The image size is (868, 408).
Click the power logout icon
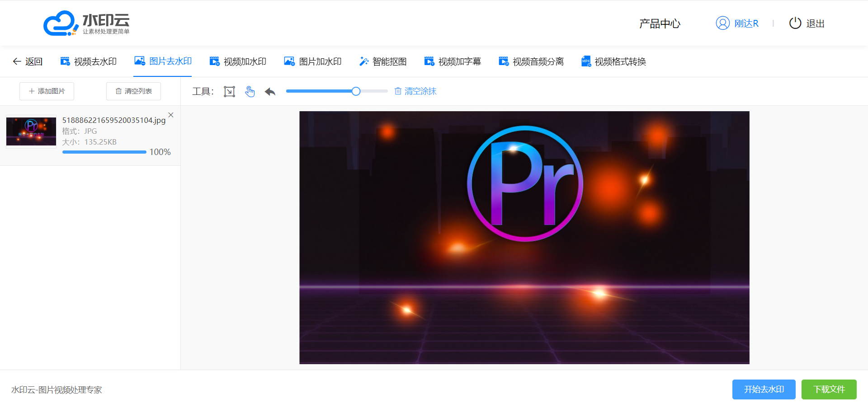point(795,23)
